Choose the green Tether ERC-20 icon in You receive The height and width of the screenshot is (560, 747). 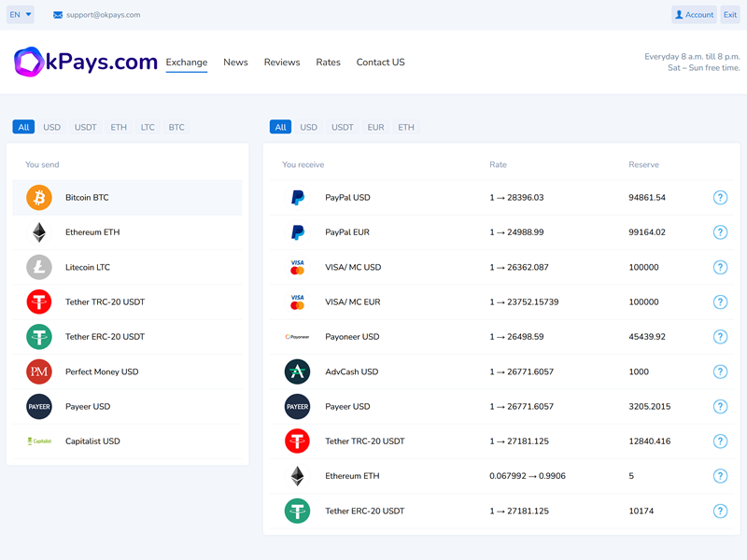pos(297,511)
